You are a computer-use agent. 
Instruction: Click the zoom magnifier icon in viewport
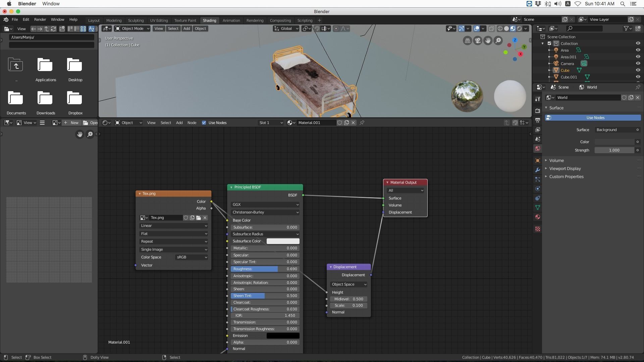[498, 41]
